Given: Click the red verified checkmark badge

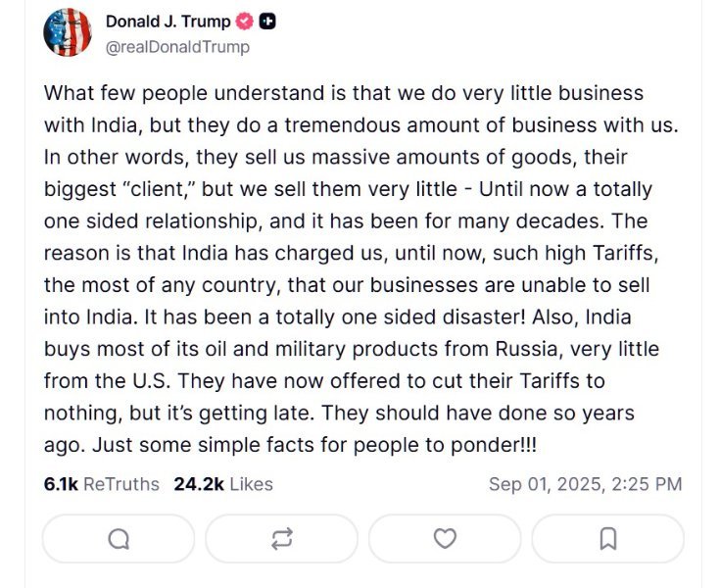Looking at the screenshot, I should pyautogui.click(x=247, y=22).
